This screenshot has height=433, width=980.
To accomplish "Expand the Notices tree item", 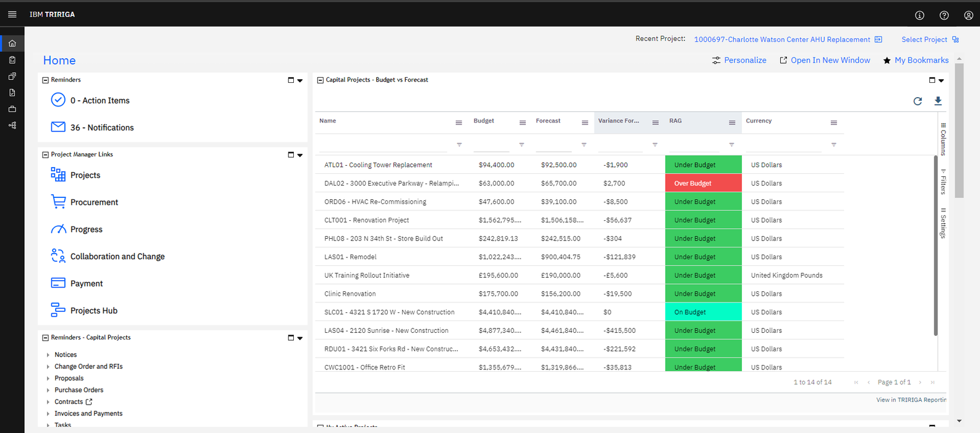I will click(48, 355).
